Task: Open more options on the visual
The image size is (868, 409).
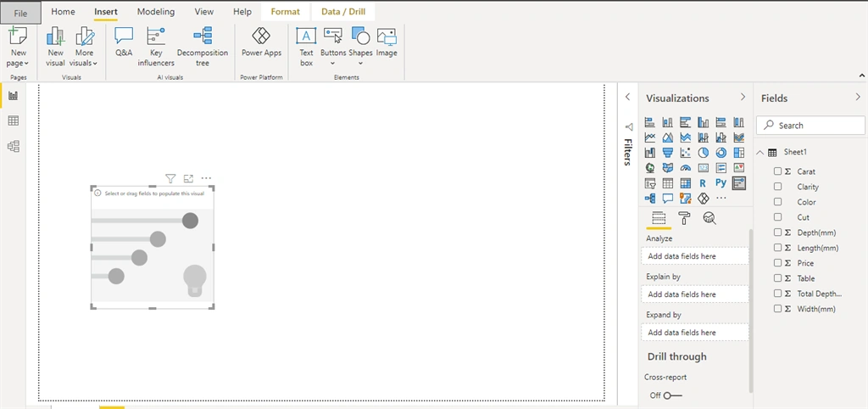Action: pos(206,178)
